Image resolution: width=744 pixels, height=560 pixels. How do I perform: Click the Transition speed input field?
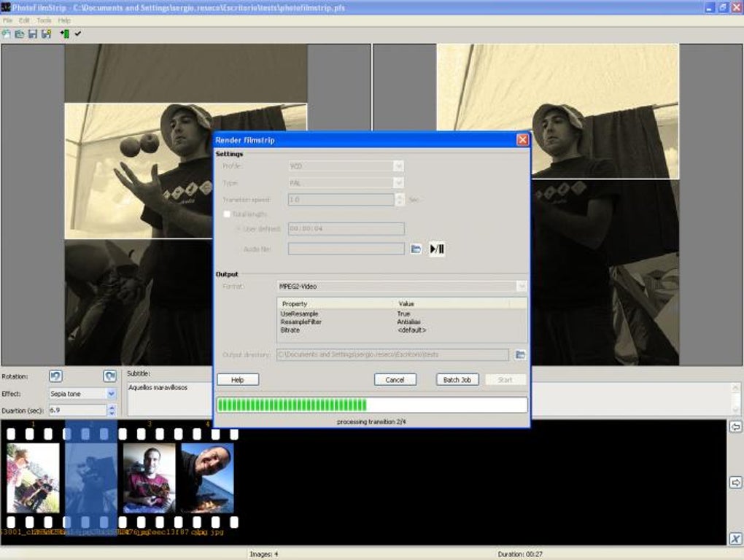pyautogui.click(x=341, y=200)
